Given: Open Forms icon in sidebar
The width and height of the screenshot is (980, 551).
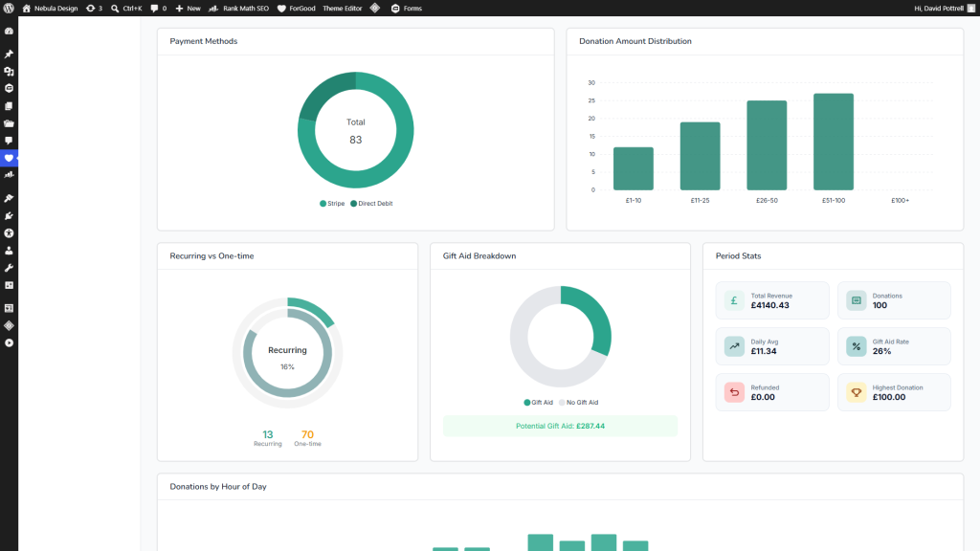Looking at the screenshot, I should [9, 89].
